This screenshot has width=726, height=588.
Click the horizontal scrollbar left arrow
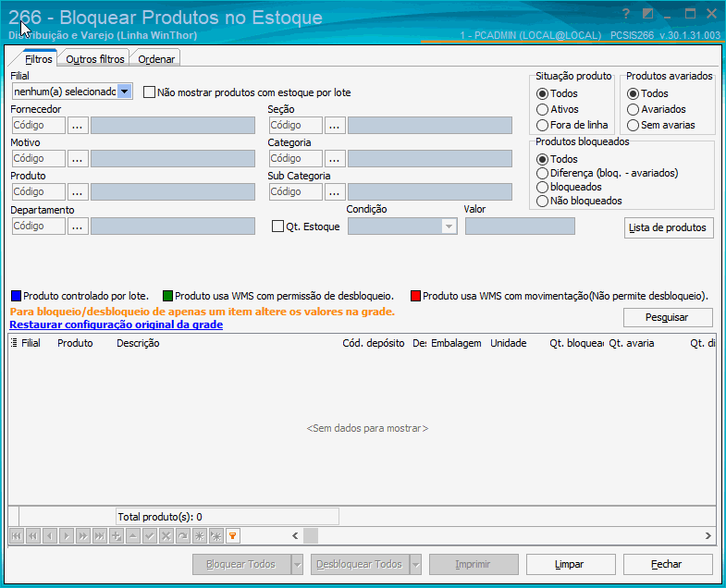(x=295, y=536)
